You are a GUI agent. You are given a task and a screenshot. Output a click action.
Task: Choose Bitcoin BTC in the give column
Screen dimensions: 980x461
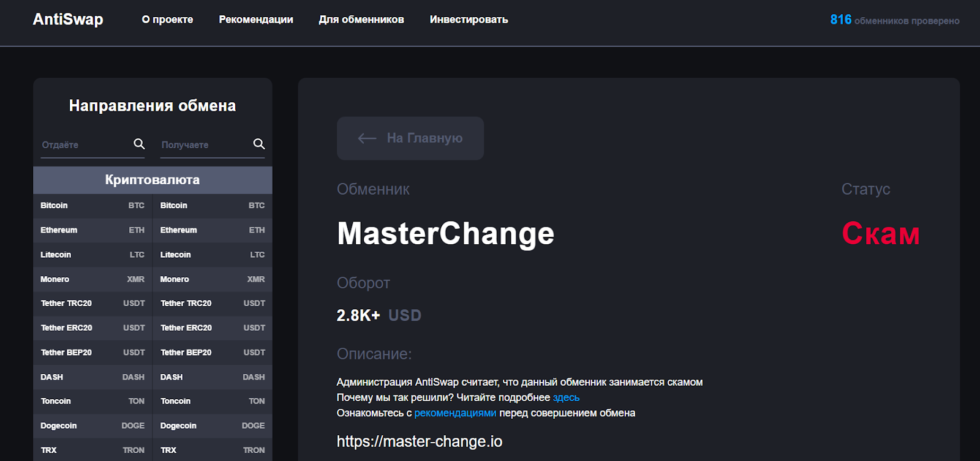pos(92,206)
